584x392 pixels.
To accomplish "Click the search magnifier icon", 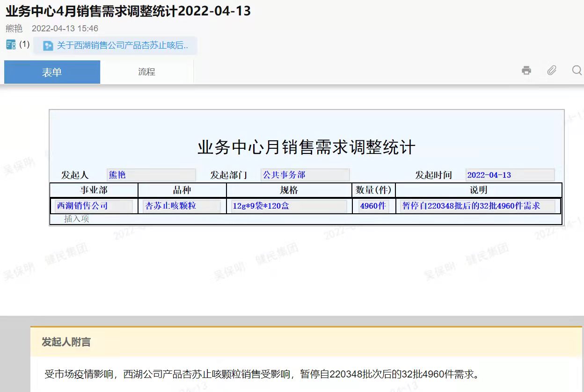I will pos(577,70).
